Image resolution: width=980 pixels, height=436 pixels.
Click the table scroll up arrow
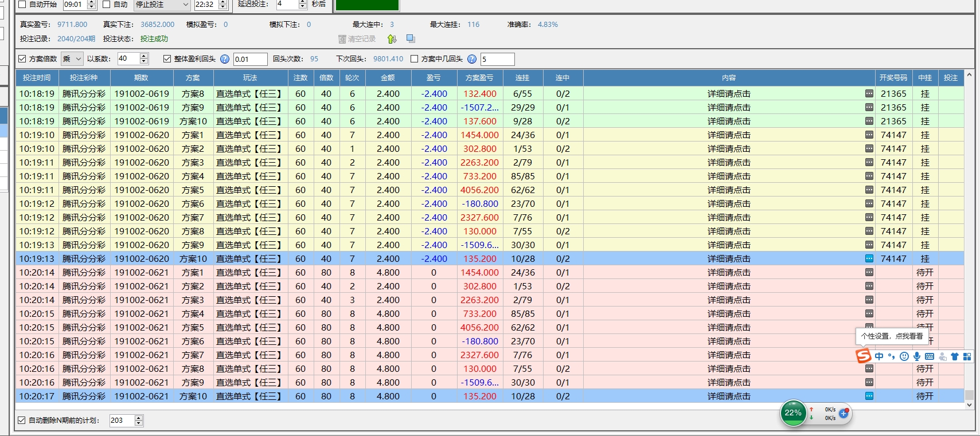[969, 74]
